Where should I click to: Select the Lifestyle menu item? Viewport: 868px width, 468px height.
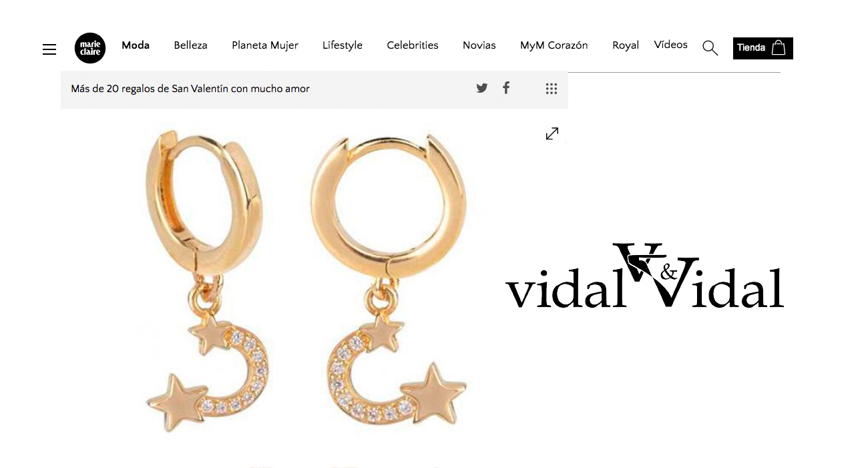click(343, 45)
